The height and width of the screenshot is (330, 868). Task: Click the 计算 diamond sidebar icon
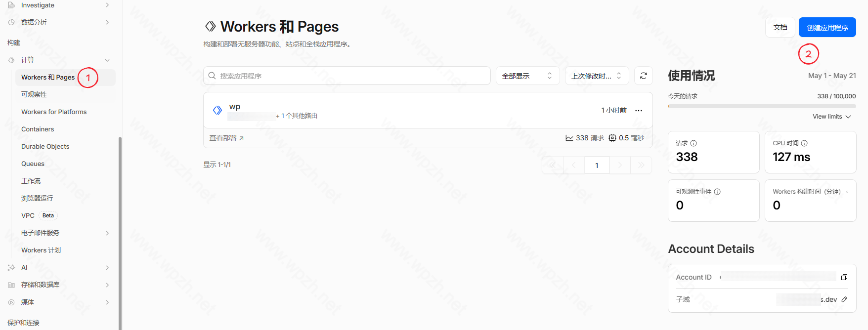click(11, 60)
